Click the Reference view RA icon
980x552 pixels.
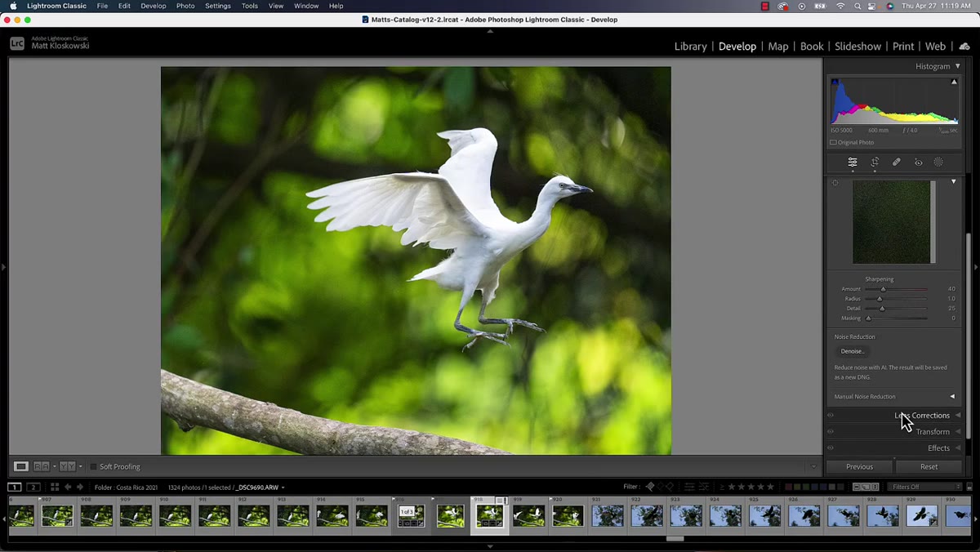click(41, 466)
